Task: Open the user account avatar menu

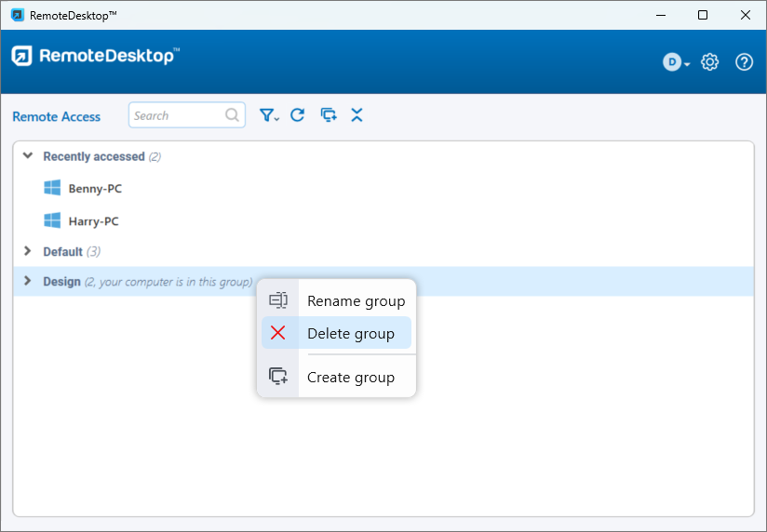Action: 676,62
